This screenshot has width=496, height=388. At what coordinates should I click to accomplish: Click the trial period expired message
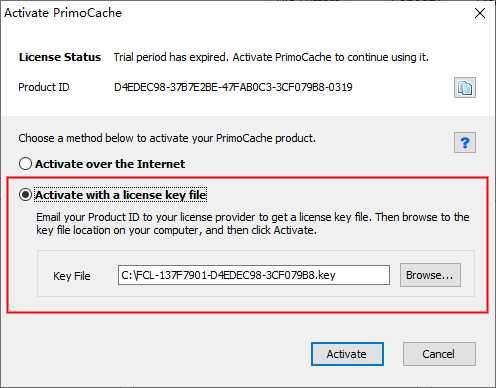[x=271, y=57]
